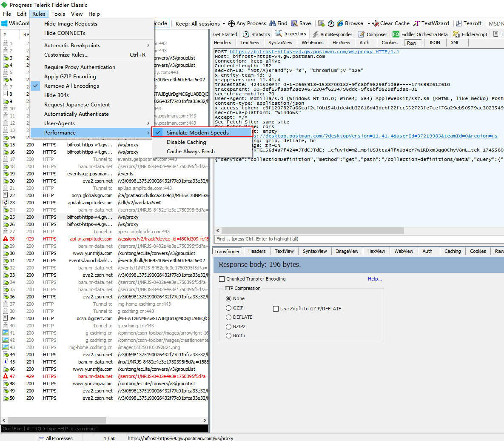Open the Tools menu
This screenshot has width=504, height=441.
click(x=58, y=14)
